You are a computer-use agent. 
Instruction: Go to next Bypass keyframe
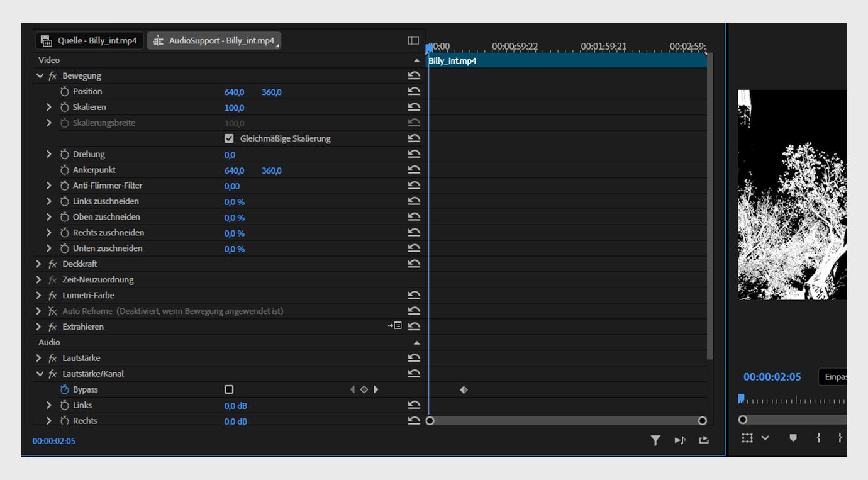pos(376,389)
